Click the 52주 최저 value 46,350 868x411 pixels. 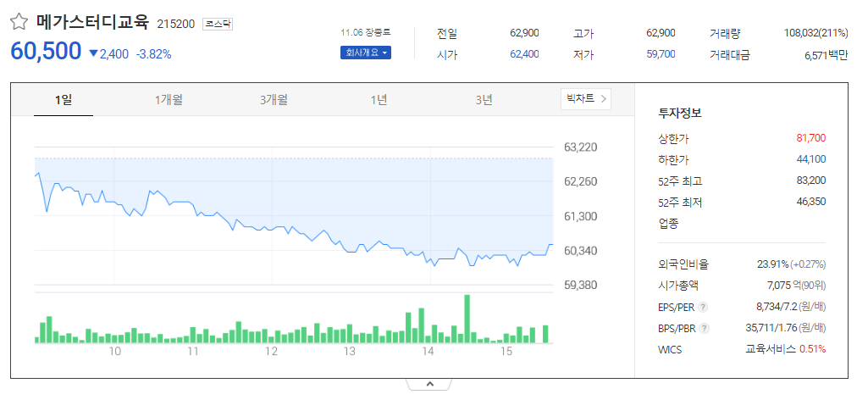pyautogui.click(x=811, y=201)
